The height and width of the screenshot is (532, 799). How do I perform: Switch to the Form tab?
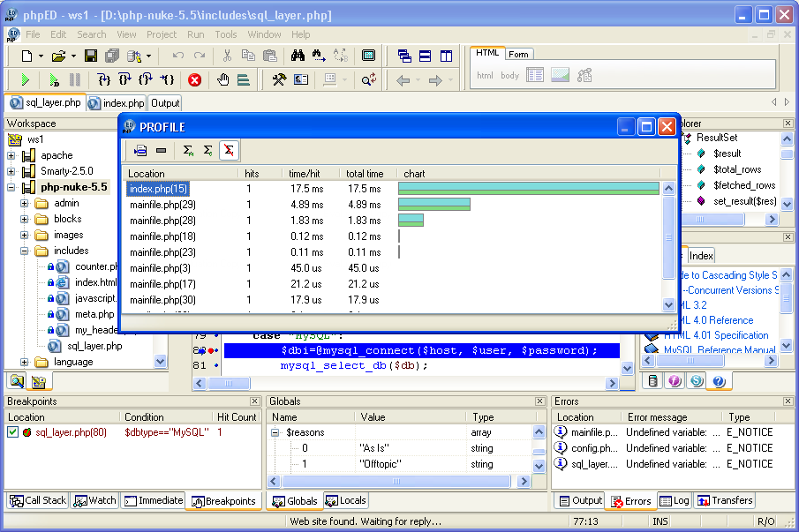pyautogui.click(x=519, y=53)
